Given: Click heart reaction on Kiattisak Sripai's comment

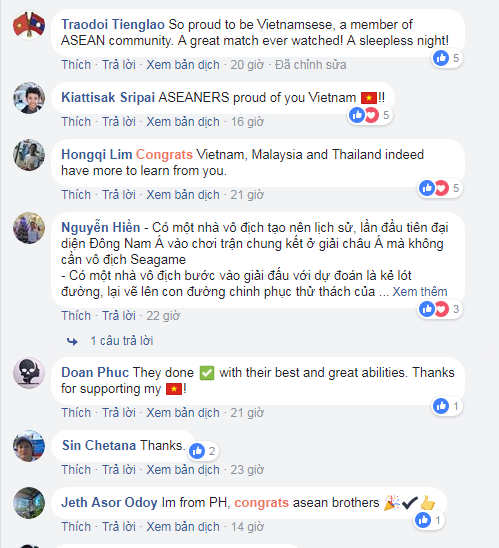Looking at the screenshot, I should point(371,115).
